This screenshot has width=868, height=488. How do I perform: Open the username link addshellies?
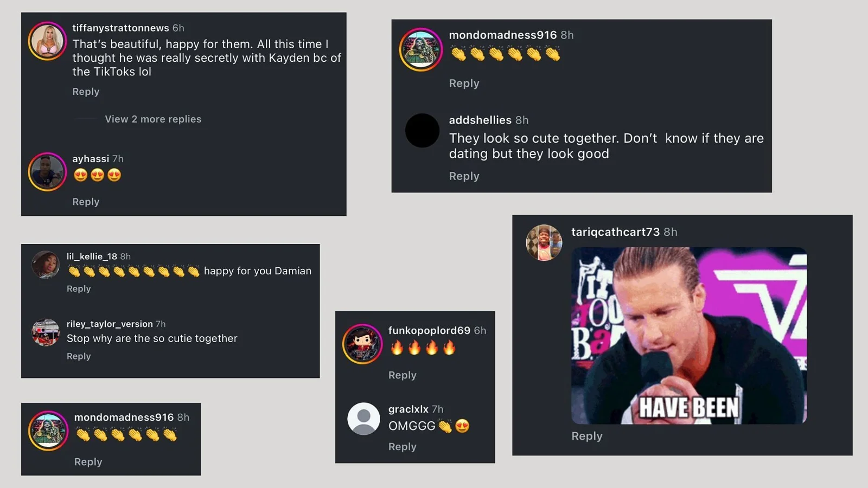click(x=480, y=120)
